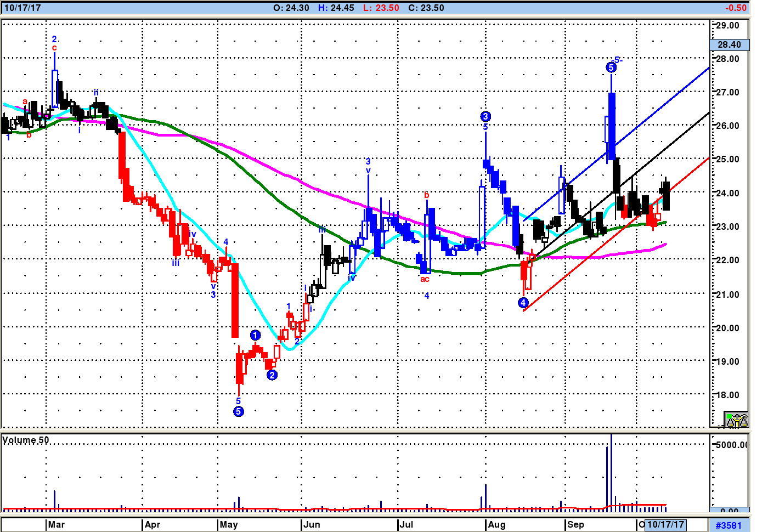Click the red 'ac' wave label in July
Screen dimensions: 768x532
425,279
